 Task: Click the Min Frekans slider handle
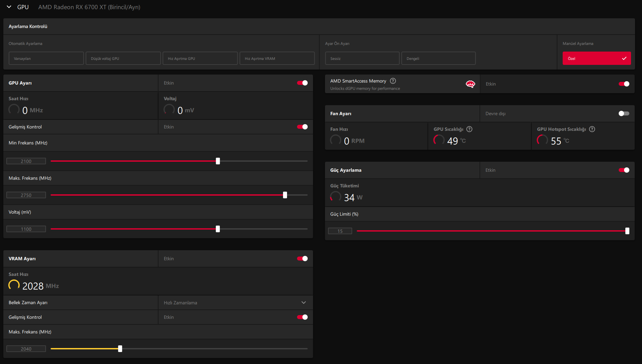point(218,161)
